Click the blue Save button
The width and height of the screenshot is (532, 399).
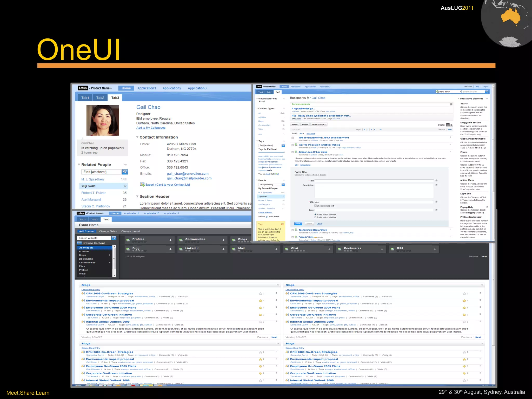click(298, 224)
